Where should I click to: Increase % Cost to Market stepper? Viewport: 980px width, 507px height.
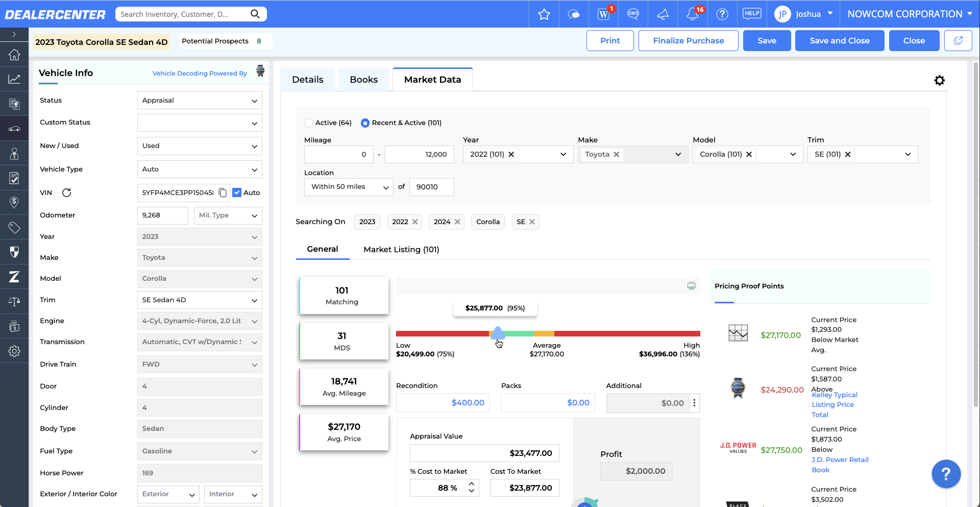[471, 484]
